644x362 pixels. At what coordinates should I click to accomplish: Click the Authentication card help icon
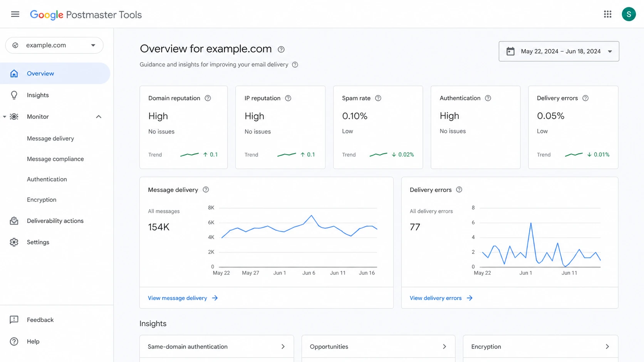pyautogui.click(x=488, y=98)
